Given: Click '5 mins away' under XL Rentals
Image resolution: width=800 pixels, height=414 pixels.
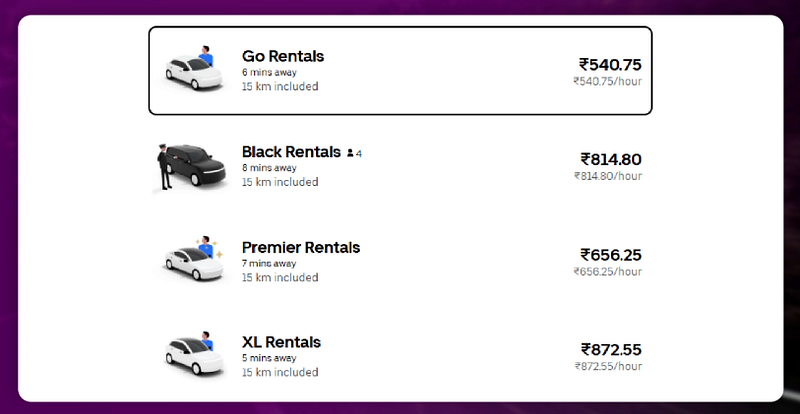Looking at the screenshot, I should (269, 358).
